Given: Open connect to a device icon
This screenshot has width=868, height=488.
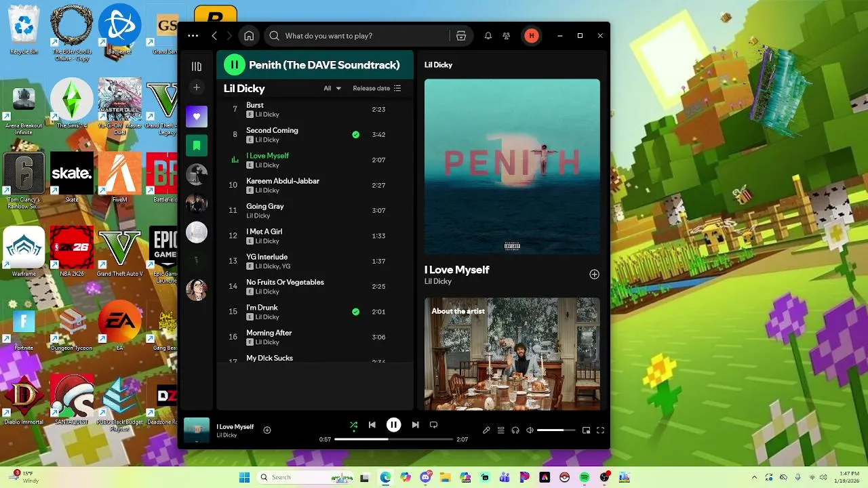Looking at the screenshot, I should point(515,430).
